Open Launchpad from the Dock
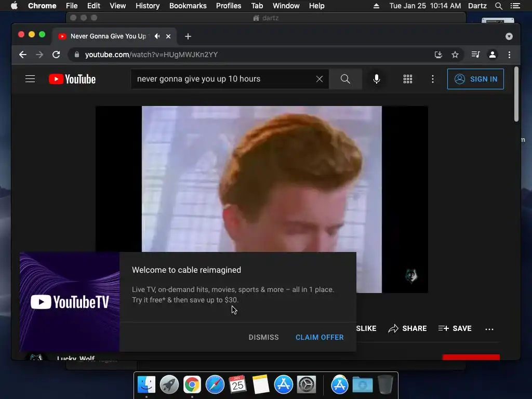The width and height of the screenshot is (532, 399). pyautogui.click(x=169, y=385)
